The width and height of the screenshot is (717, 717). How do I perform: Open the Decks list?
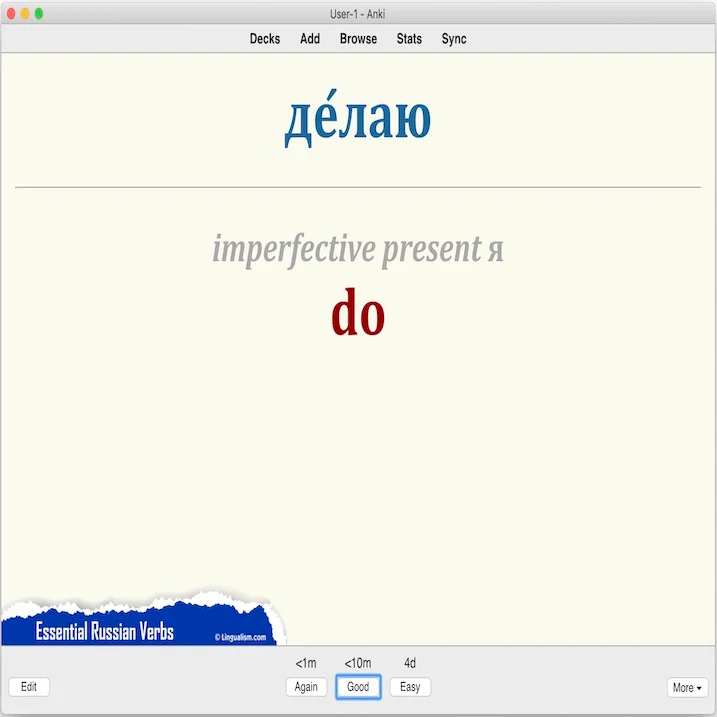point(264,39)
